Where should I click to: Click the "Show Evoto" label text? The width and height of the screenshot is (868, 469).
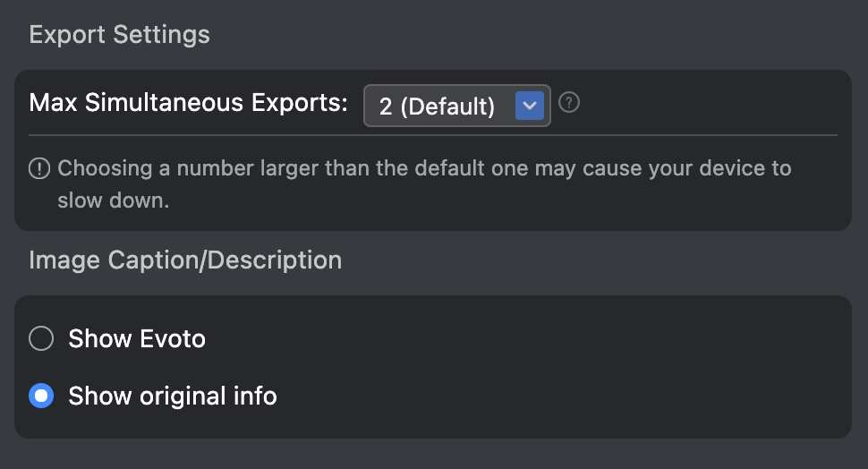point(137,338)
